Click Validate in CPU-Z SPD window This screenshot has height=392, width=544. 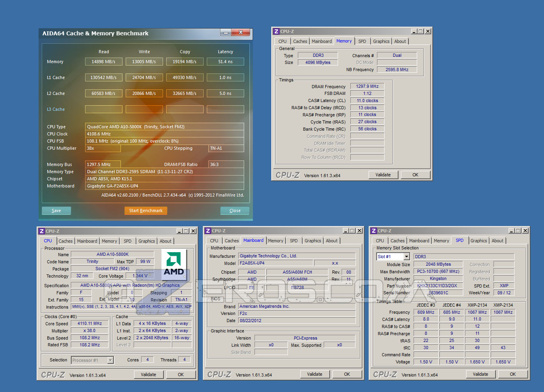coord(481,374)
